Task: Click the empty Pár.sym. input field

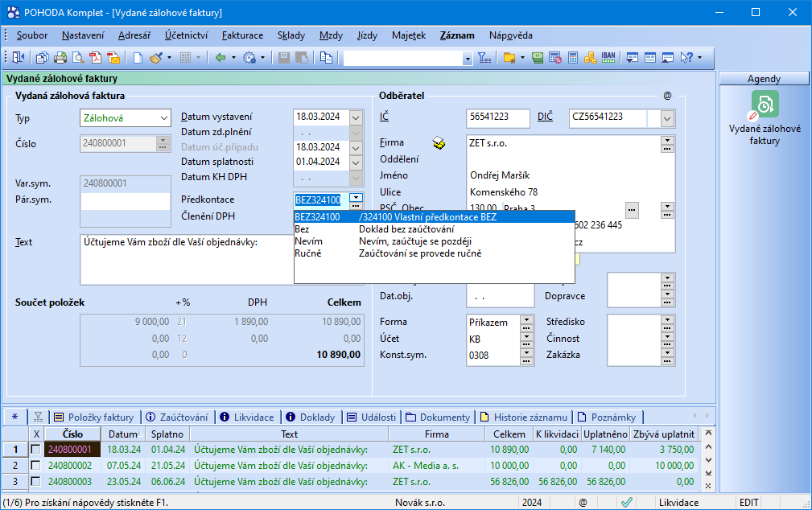Action: click(x=126, y=201)
